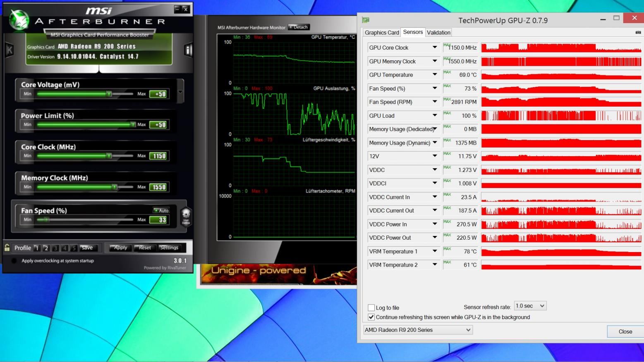The image size is (644, 362).
Task: Click the apply overclocking at startup indicator
Action: tap(14, 261)
